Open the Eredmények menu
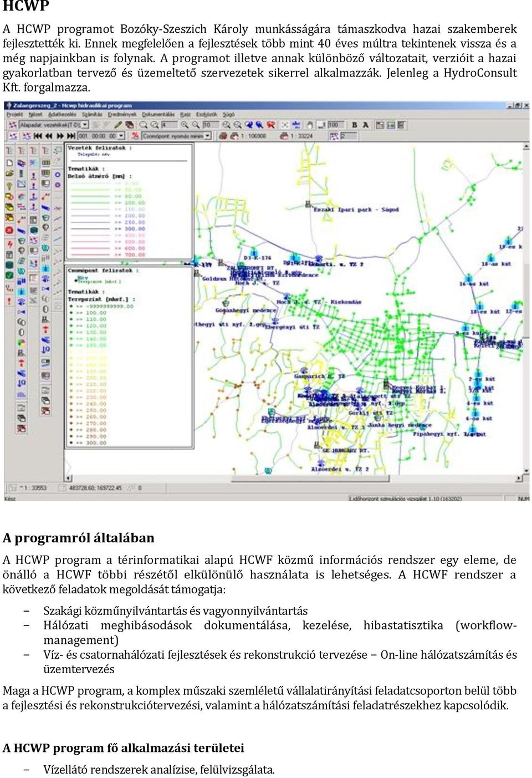532x778 pixels. [x=122, y=115]
